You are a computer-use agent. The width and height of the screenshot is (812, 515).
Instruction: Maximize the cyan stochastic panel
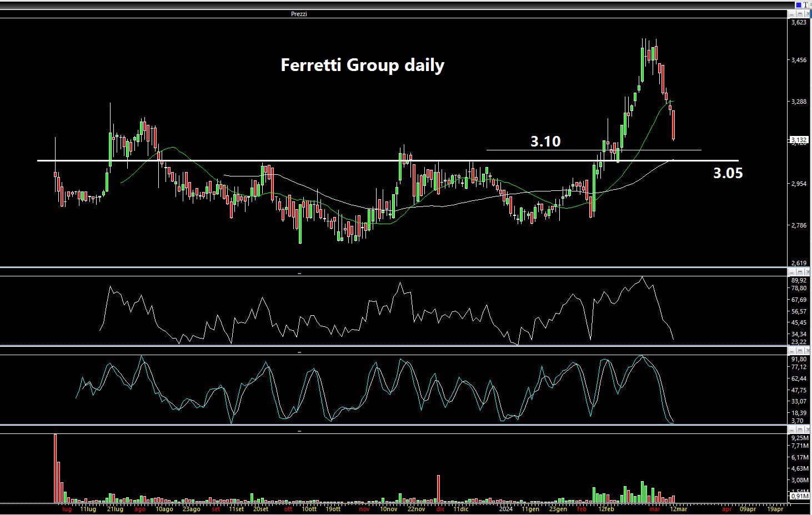(x=799, y=351)
